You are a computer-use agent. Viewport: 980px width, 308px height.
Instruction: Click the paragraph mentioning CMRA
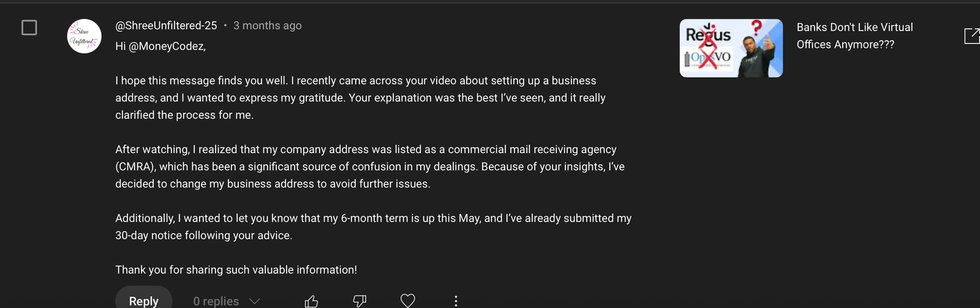(370, 167)
